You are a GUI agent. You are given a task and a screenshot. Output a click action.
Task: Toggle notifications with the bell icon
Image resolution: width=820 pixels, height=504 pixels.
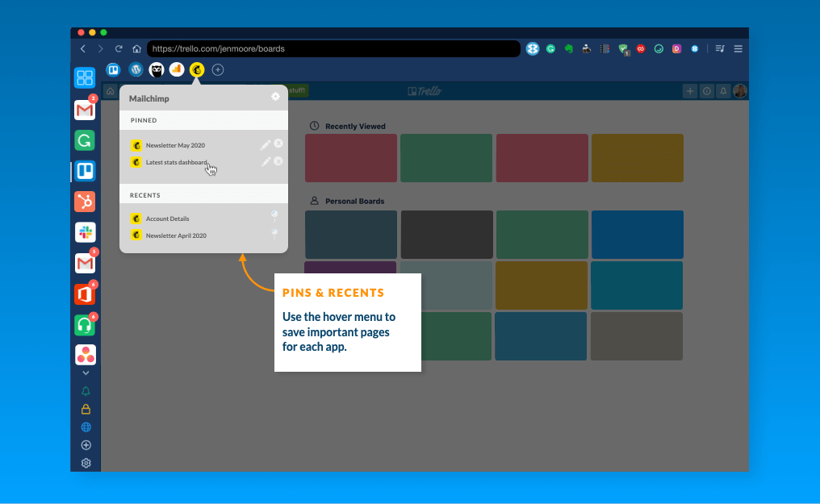(x=85, y=390)
